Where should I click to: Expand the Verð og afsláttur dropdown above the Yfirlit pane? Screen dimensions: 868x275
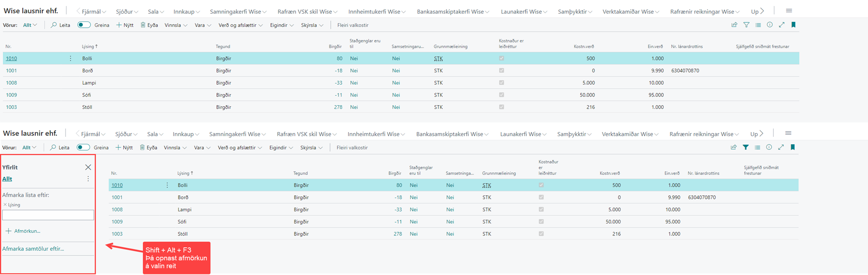240,148
